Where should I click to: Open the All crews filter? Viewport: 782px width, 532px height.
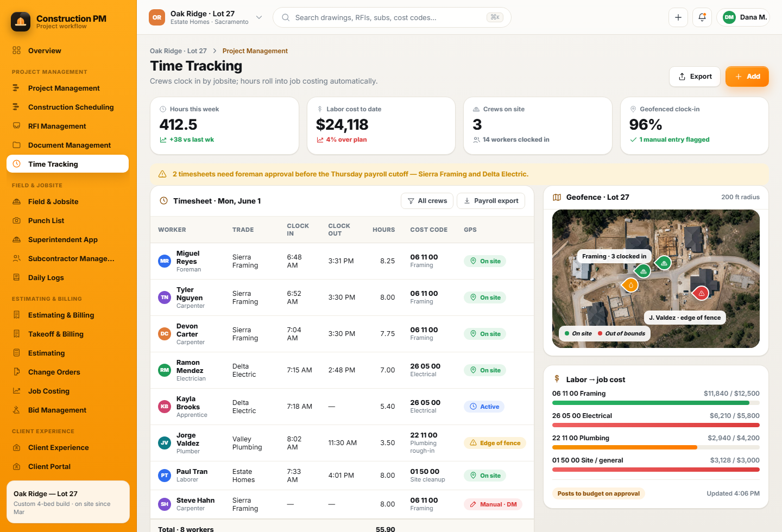(x=427, y=201)
